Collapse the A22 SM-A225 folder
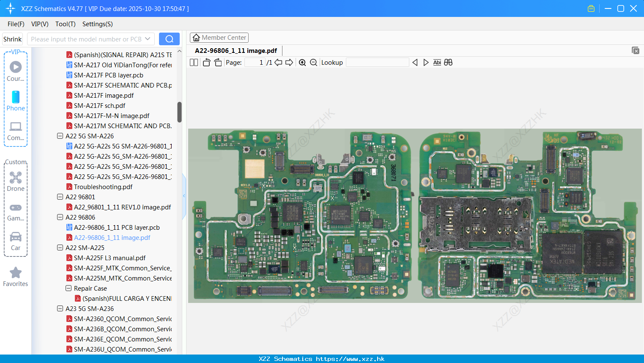This screenshot has height=363, width=644. point(60,247)
